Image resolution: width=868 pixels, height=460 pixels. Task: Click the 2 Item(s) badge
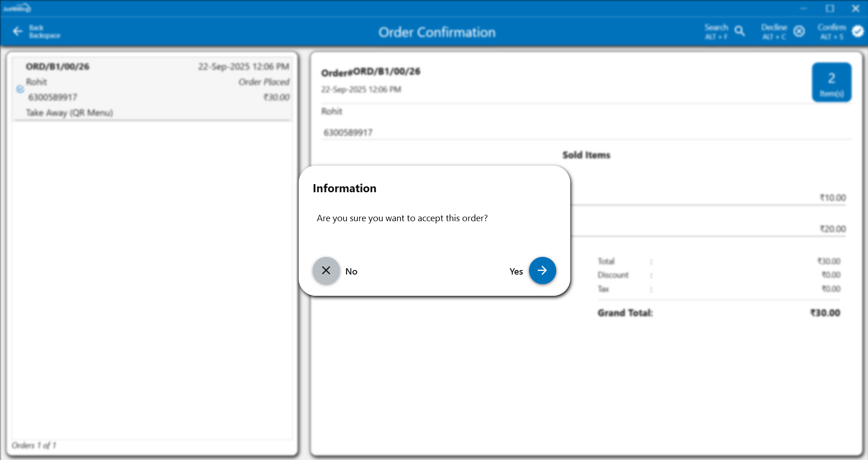point(831,82)
